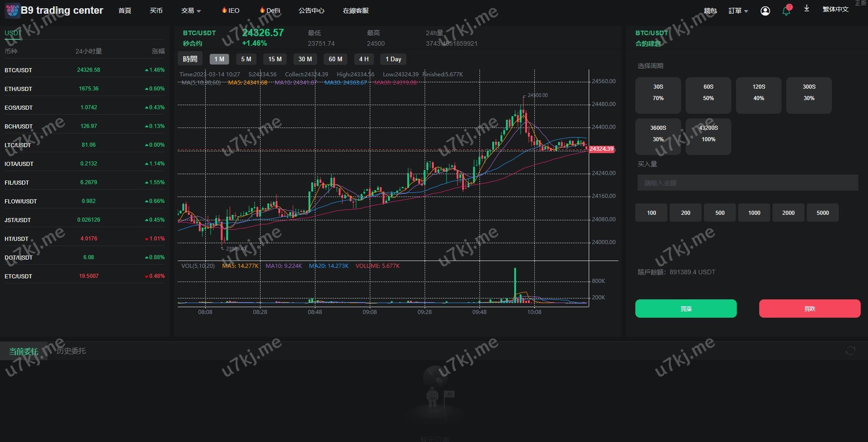Switch to the 历史委托 tab
868x442 pixels.
coord(71,351)
